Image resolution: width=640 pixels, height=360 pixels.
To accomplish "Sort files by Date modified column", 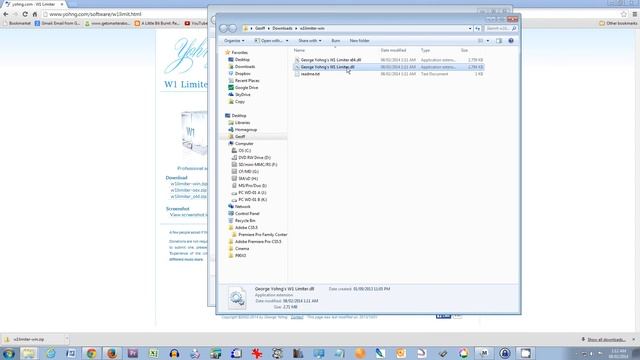I will pos(393,50).
